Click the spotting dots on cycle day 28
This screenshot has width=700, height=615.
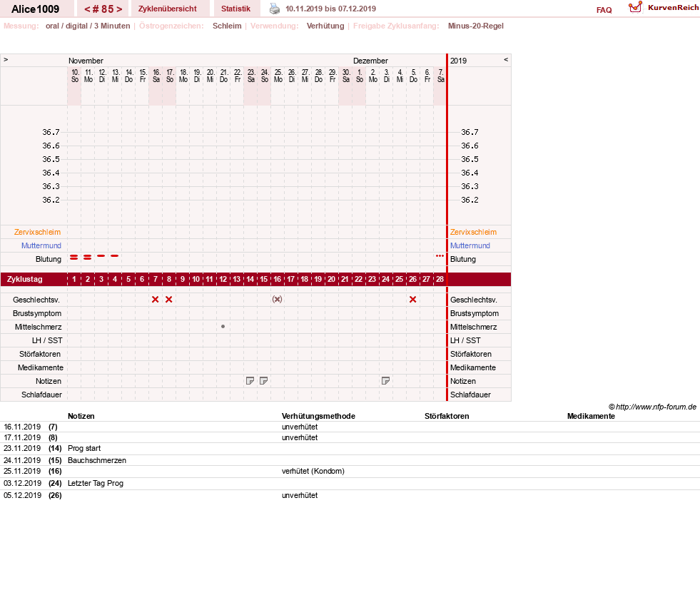point(440,255)
